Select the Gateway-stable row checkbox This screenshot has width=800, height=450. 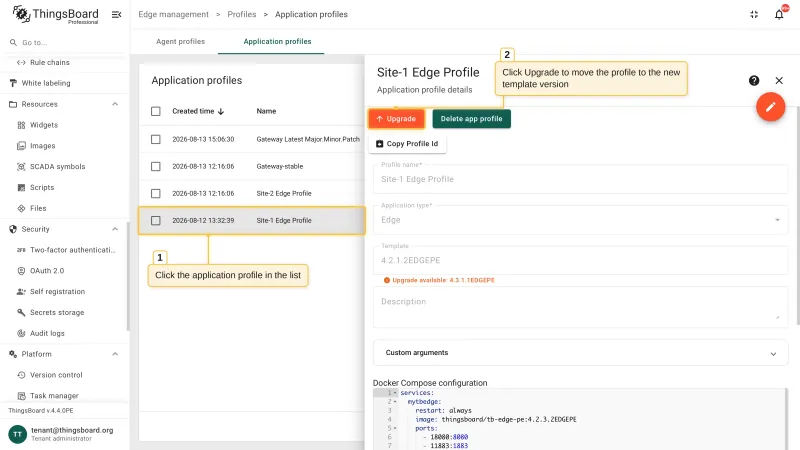(x=156, y=166)
